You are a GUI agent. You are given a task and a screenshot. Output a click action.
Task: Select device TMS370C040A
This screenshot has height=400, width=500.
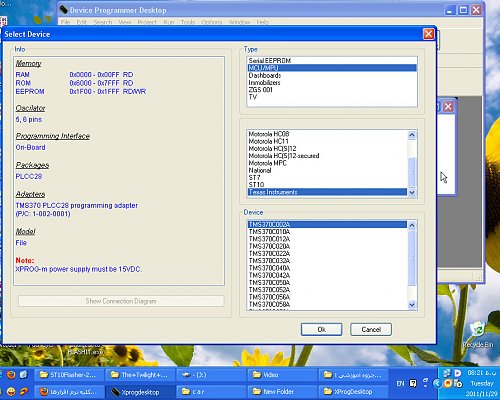(x=328, y=268)
